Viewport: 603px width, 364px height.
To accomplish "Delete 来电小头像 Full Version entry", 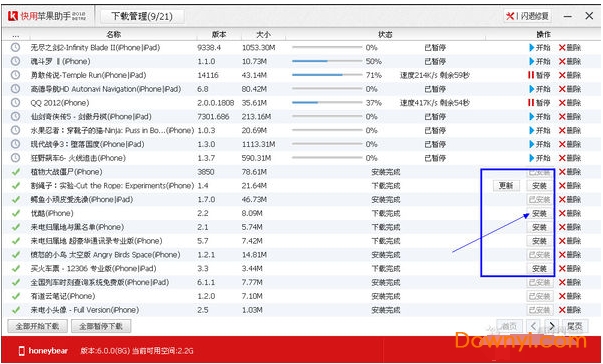I will click(x=570, y=310).
